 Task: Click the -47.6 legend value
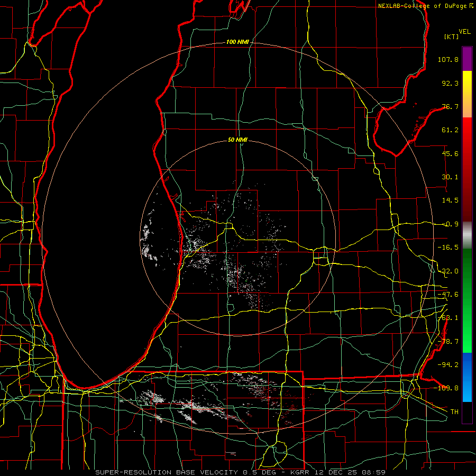(x=448, y=295)
